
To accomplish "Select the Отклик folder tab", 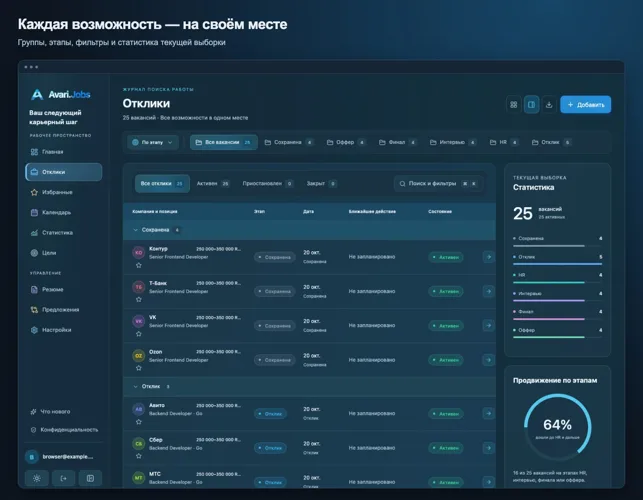I will [x=551, y=142].
